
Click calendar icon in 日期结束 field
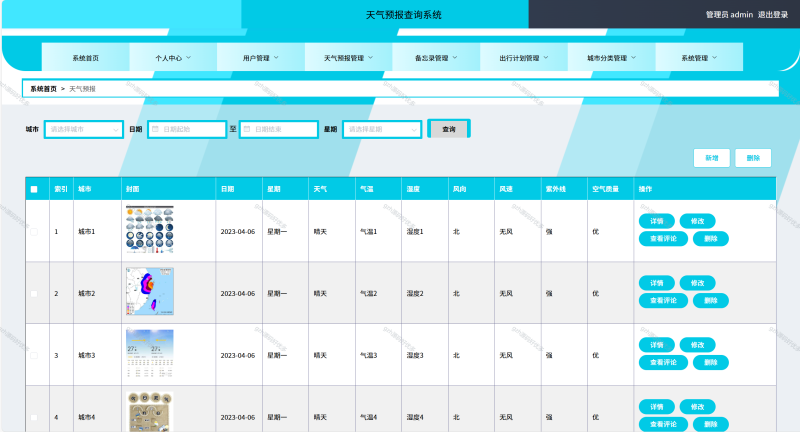click(x=248, y=129)
